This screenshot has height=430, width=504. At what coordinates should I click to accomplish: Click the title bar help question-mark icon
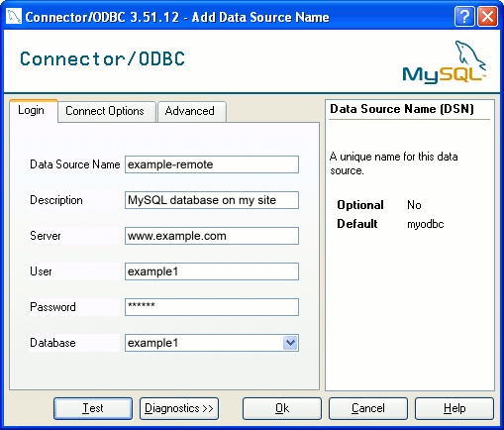pyautogui.click(x=464, y=17)
